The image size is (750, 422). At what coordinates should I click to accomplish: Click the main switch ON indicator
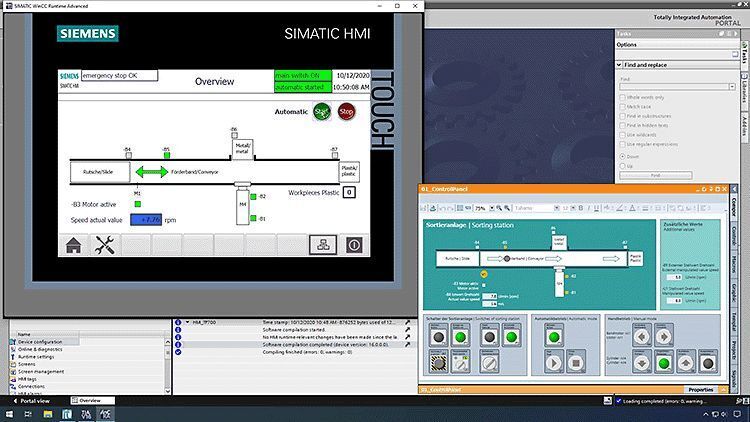303,76
